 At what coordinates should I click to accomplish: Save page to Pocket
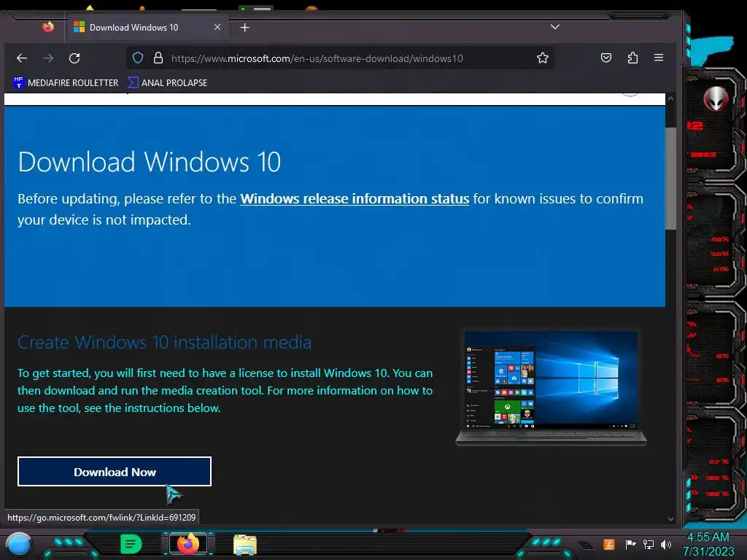coord(606,58)
